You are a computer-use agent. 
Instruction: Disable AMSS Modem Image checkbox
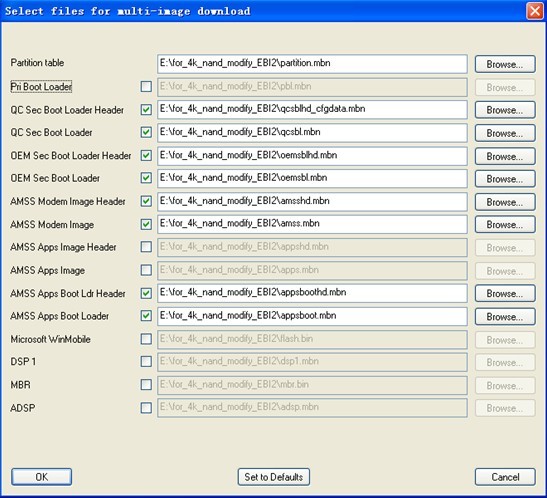146,224
